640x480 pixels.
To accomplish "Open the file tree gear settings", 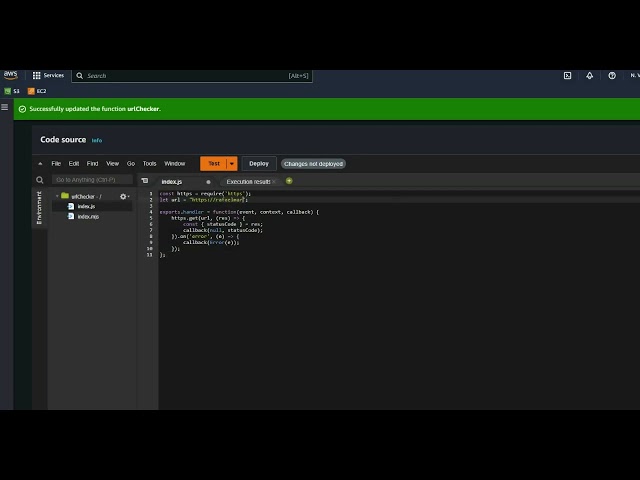I will tap(124, 196).
